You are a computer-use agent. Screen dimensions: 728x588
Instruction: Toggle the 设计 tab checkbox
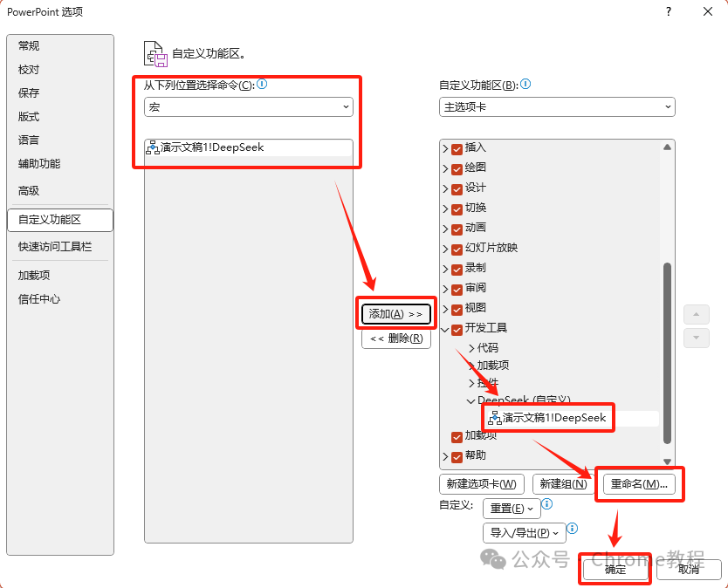[457, 189]
